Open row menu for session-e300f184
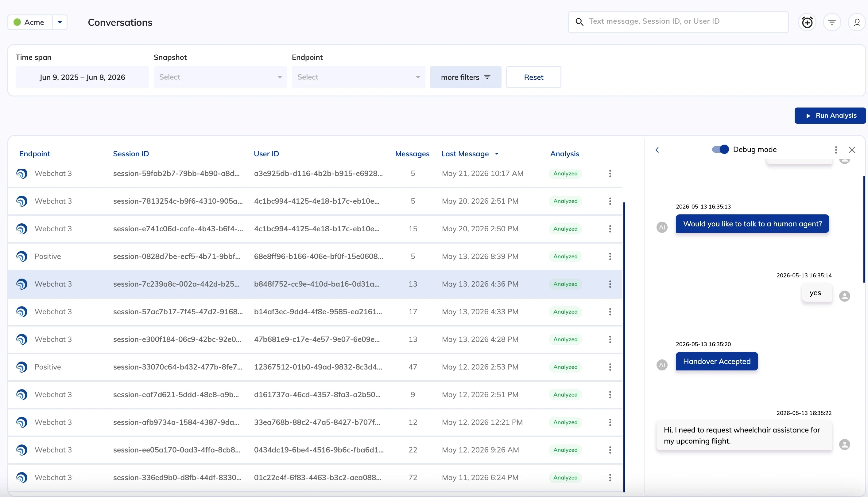 point(610,340)
